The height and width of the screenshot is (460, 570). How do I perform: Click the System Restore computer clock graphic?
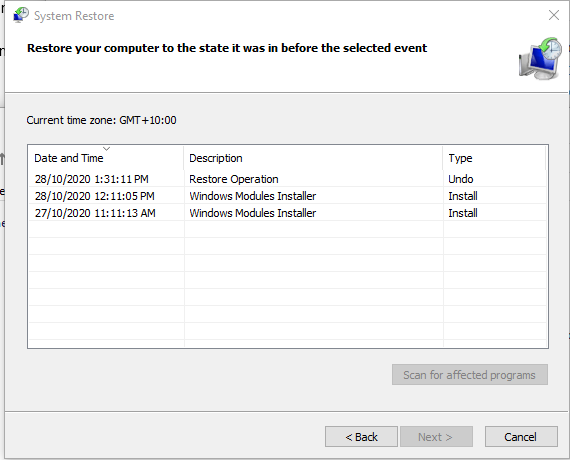[x=540, y=58]
